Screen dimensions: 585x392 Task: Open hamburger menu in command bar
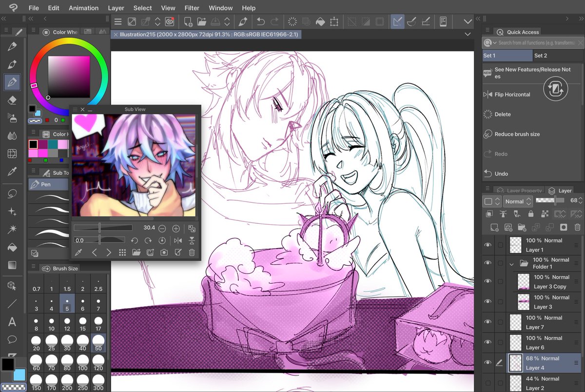click(x=117, y=21)
